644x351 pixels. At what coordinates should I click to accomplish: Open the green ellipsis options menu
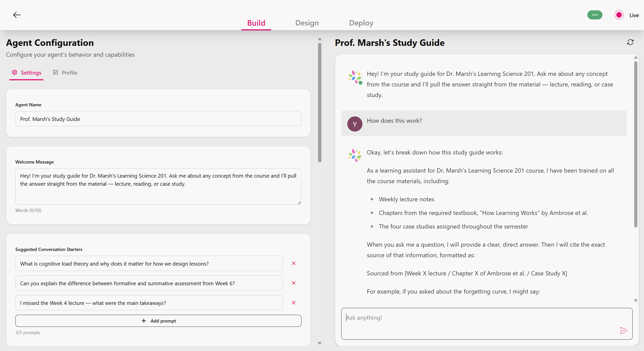(595, 15)
